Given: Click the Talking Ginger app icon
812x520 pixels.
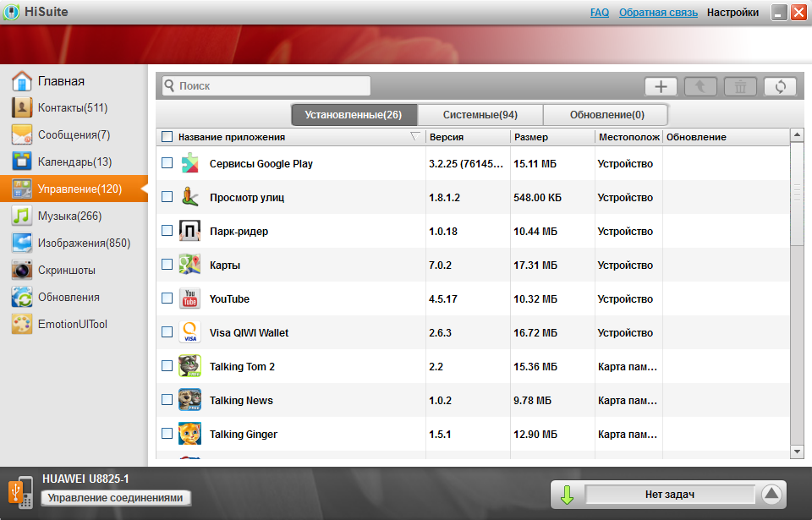Looking at the screenshot, I should coord(190,434).
